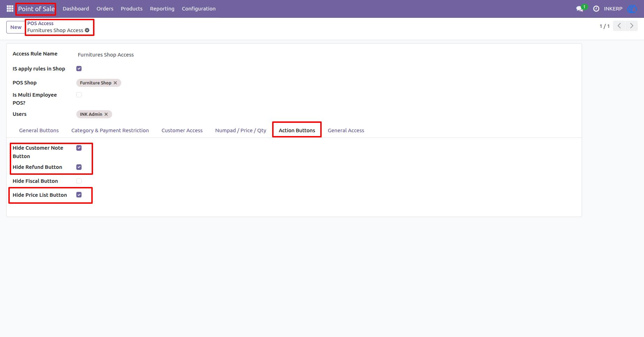
Task: Open the gear actions menu
Action: tap(87, 30)
